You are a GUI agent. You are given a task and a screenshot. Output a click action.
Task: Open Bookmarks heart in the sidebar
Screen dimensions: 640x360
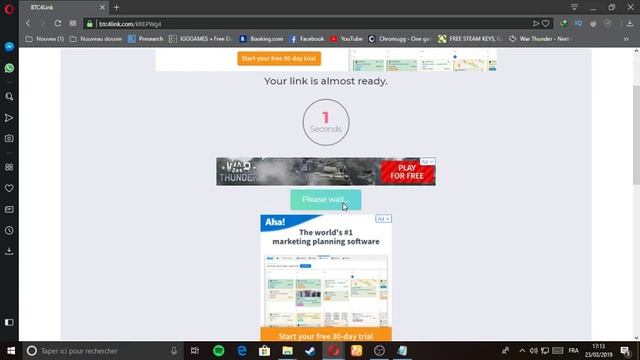tap(9, 188)
